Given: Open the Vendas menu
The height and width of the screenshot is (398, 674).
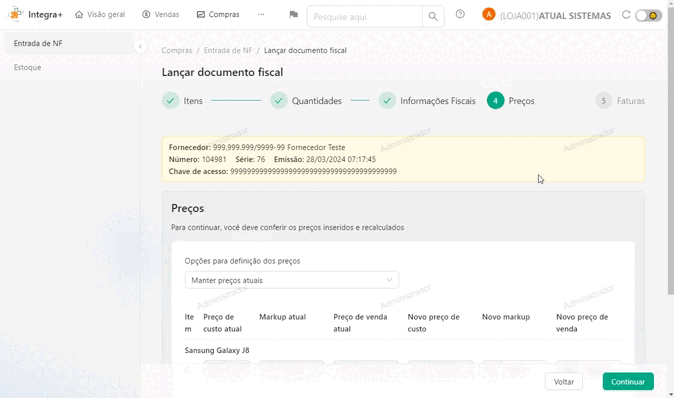Looking at the screenshot, I should click(161, 14).
